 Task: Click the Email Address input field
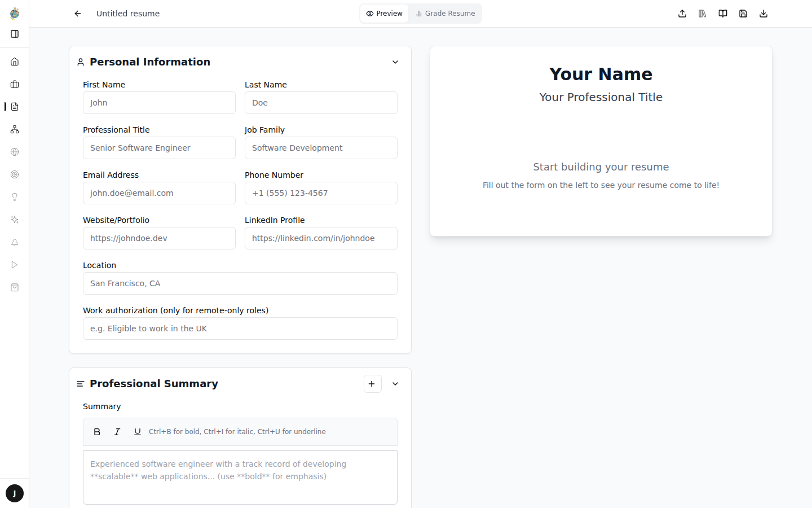159,193
